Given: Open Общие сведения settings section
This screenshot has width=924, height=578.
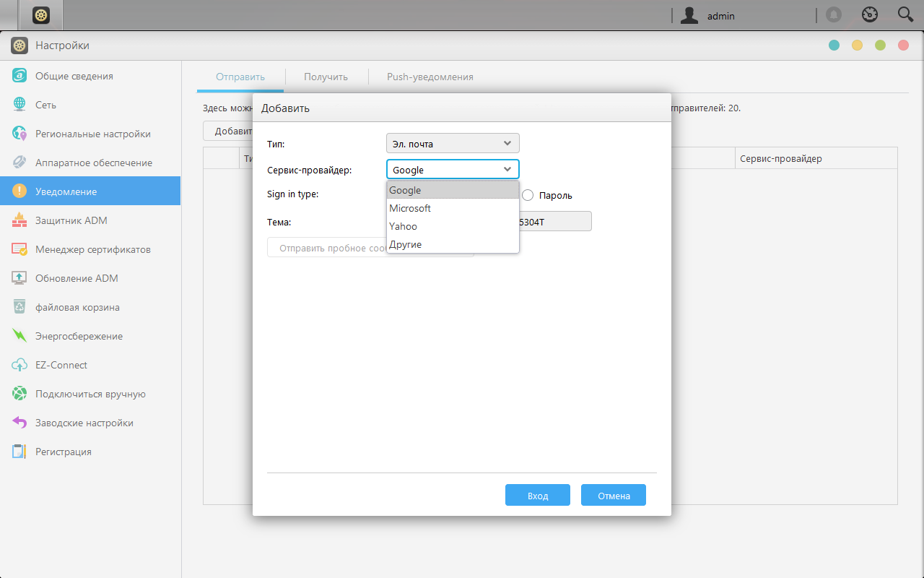Looking at the screenshot, I should click(x=90, y=76).
